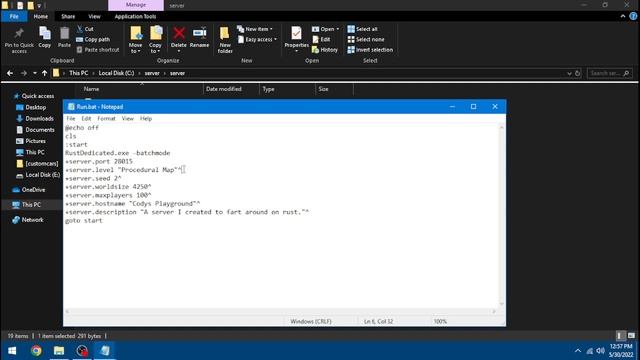Click Local Disk (C:) in address bar
Image resolution: width=640 pixels, height=360 pixels.
tap(116, 73)
